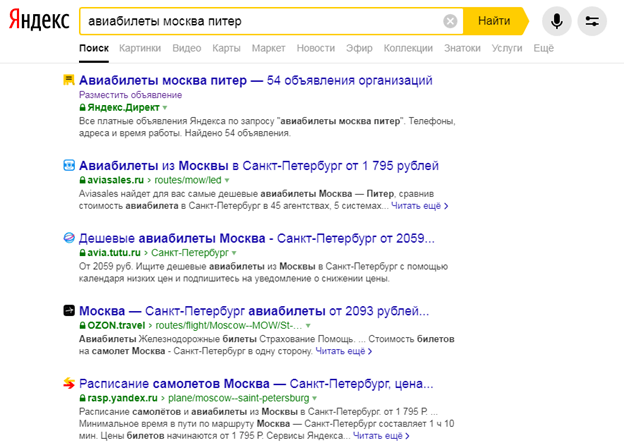Image resolution: width=624 pixels, height=443 pixels.
Task: Open routes/flight/Moscow--MOW path link
Action: [x=229, y=325]
